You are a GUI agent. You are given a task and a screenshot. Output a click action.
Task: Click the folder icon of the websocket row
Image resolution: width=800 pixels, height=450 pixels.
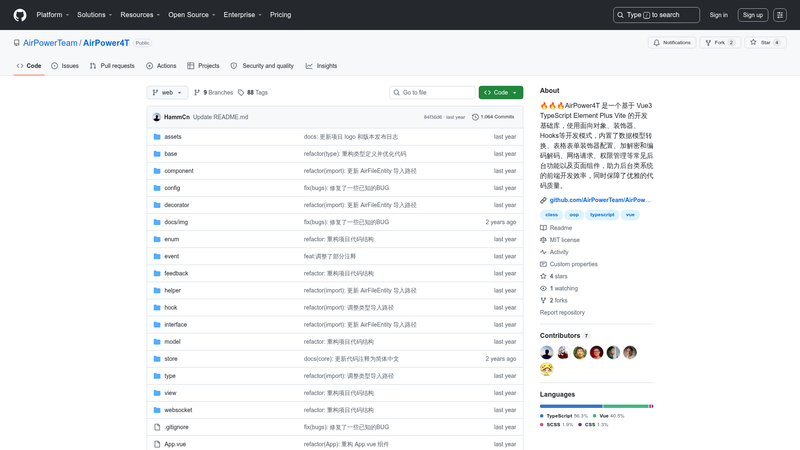(x=157, y=410)
